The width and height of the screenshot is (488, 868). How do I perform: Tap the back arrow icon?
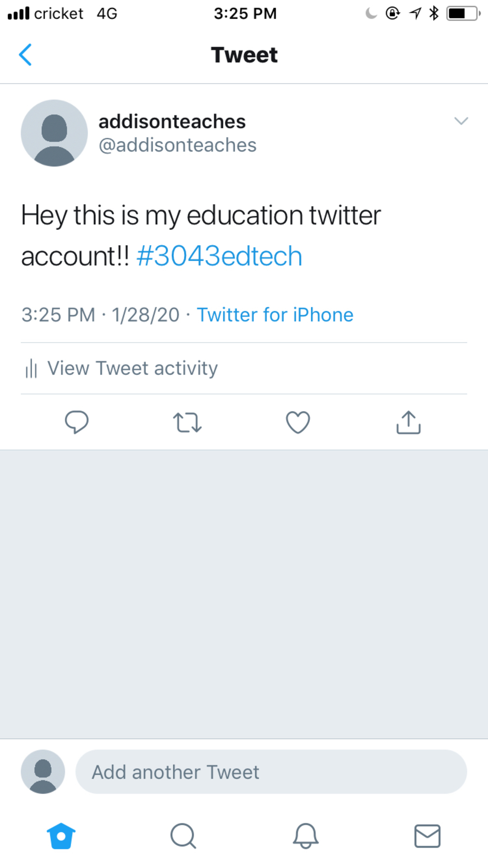(25, 55)
